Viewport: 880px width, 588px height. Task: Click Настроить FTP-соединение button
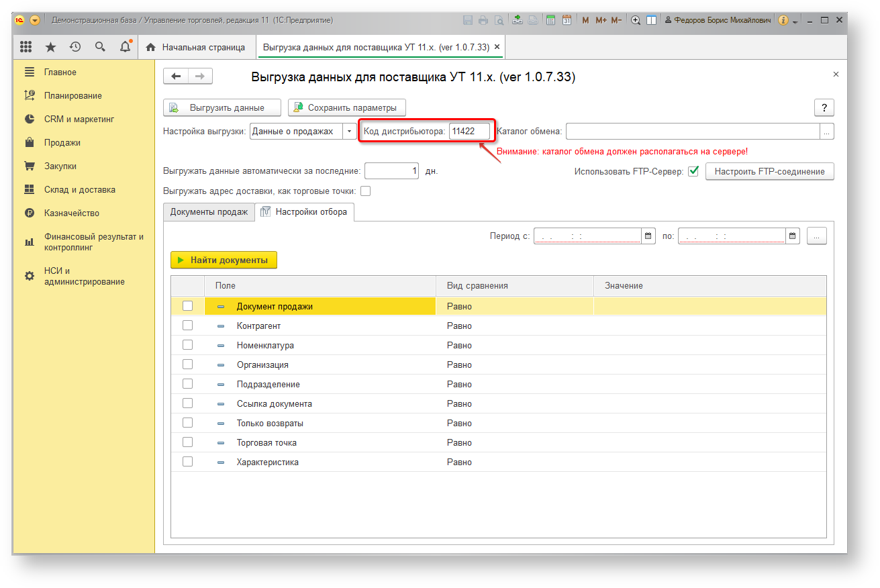pyautogui.click(x=769, y=171)
